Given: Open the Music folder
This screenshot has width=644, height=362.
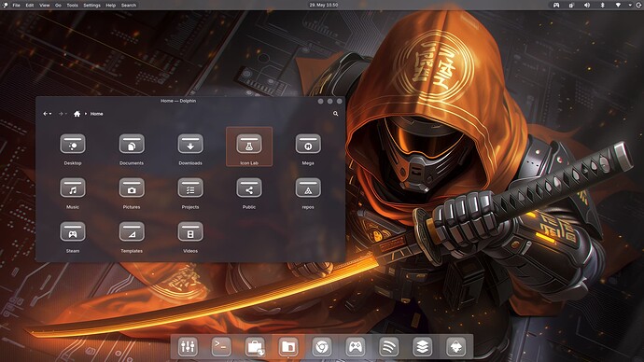Looking at the screenshot, I should 73,193.
